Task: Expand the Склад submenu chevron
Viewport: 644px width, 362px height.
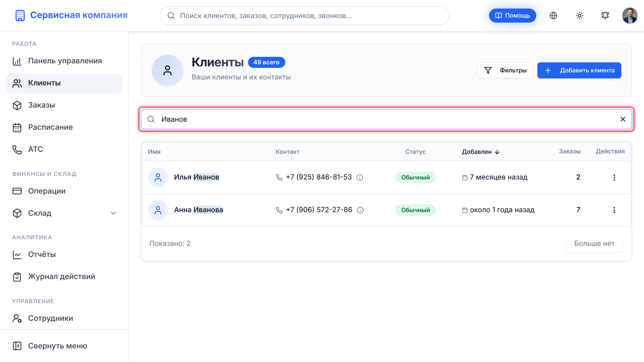Action: pos(113,213)
